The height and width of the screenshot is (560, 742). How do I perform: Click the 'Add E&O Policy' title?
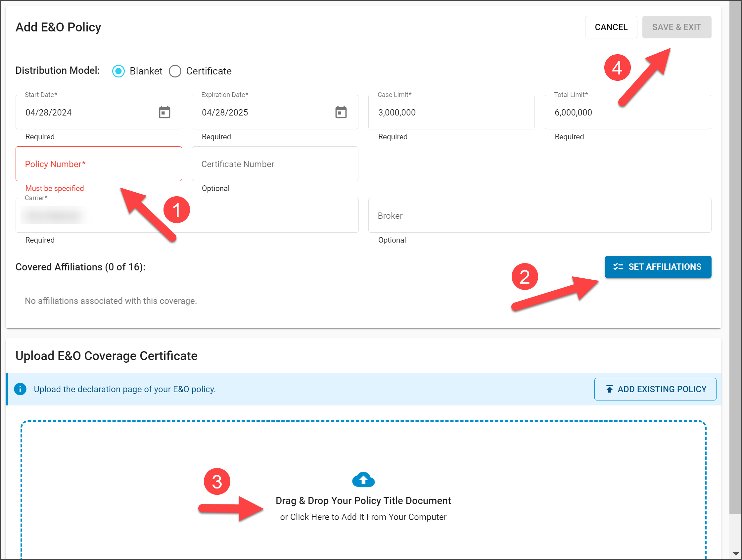pyautogui.click(x=58, y=27)
